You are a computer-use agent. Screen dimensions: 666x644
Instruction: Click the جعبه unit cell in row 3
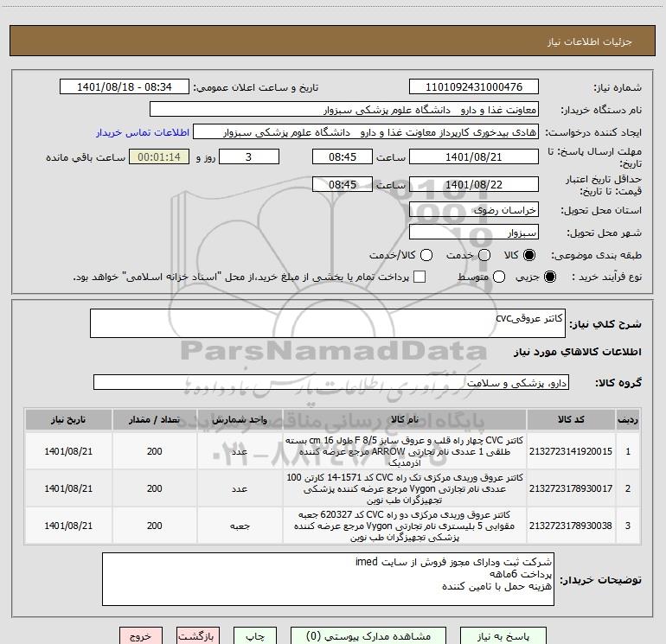(240, 526)
